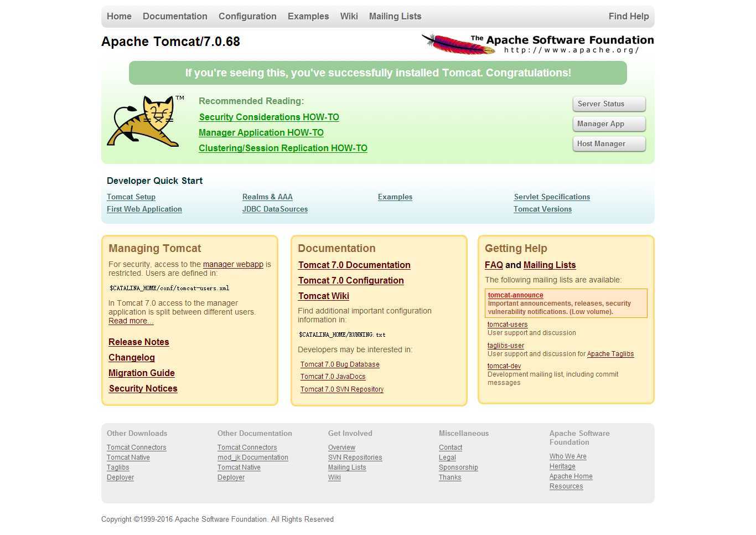Follow the Apache Taglibs link
This screenshot has height=535, width=756.
[610, 354]
